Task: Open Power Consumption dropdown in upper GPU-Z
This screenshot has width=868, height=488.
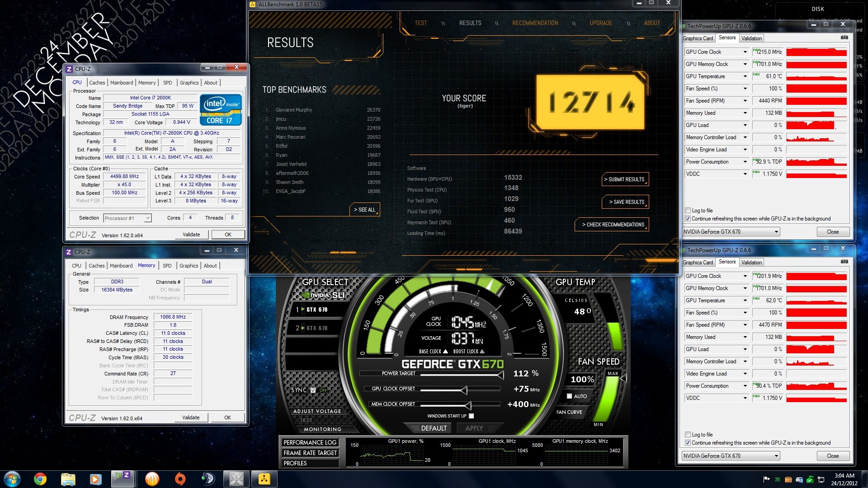Action: point(745,162)
